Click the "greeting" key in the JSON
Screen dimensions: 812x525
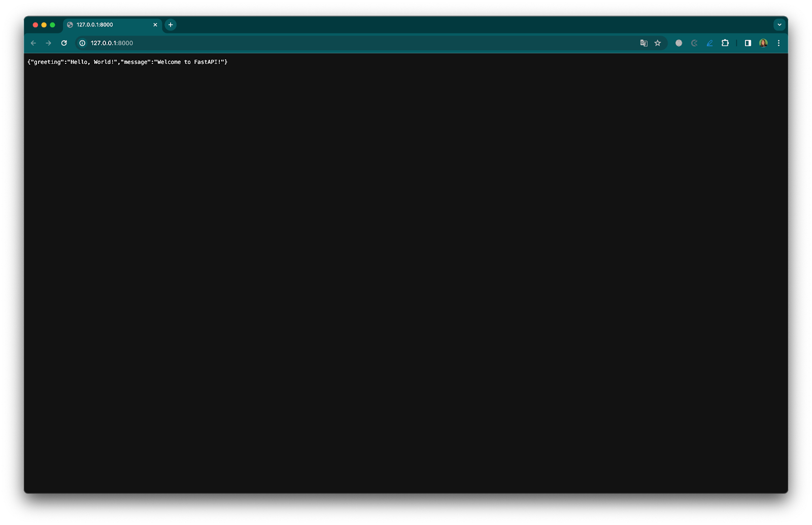pos(47,62)
